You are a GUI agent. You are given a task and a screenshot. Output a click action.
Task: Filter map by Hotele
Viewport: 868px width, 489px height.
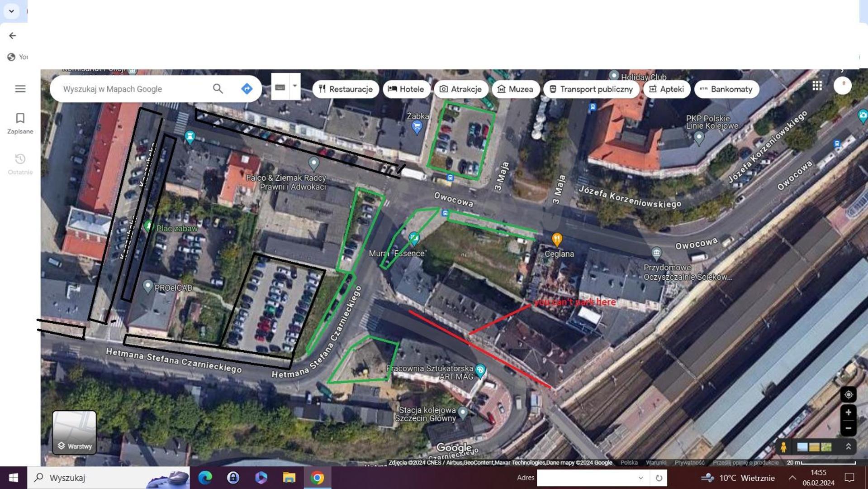point(406,89)
